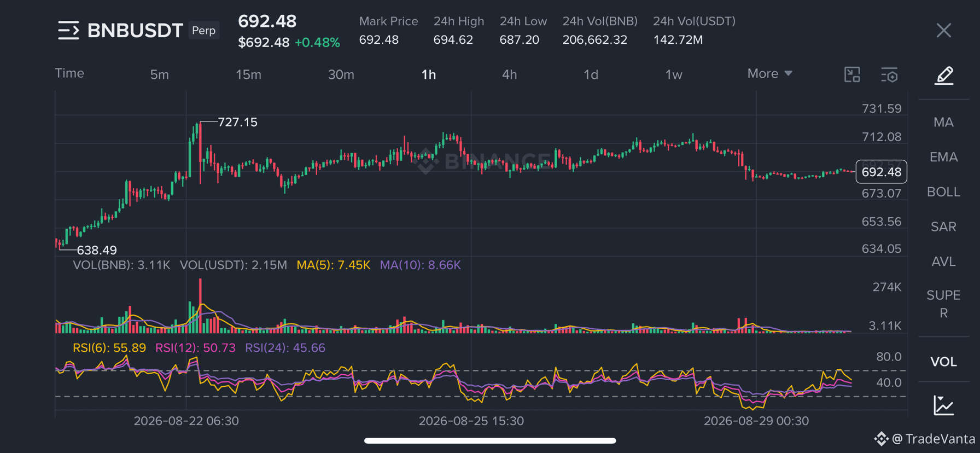Viewport: 980px width, 453px height.
Task: Close the chart with the X icon
Action: pos(943,30)
